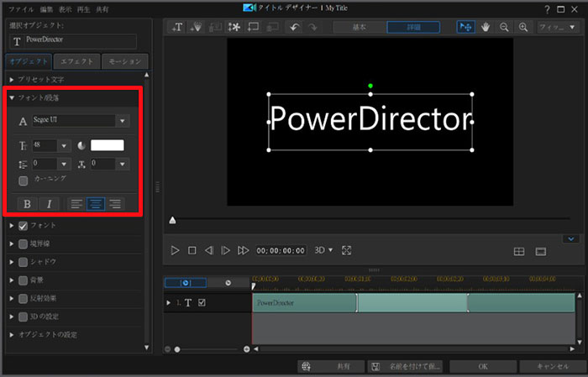Toggle track 1 visibility checkbox
This screenshot has width=588, height=377.
(202, 302)
